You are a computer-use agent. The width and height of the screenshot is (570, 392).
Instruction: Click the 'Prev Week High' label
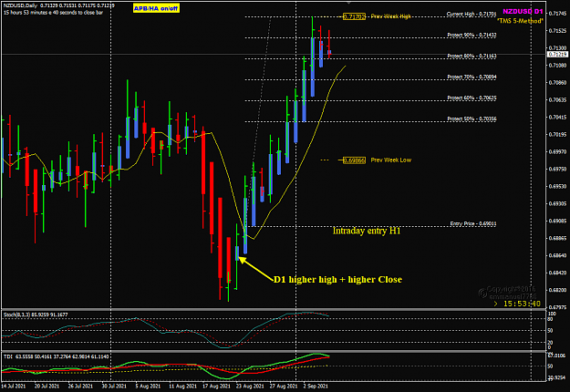point(390,16)
